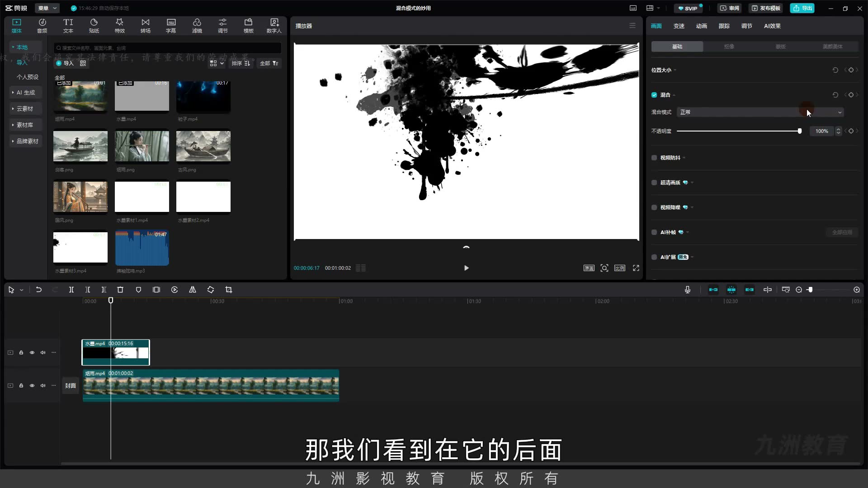
Task: Reset 混合 blend settings icon
Action: click(835, 95)
